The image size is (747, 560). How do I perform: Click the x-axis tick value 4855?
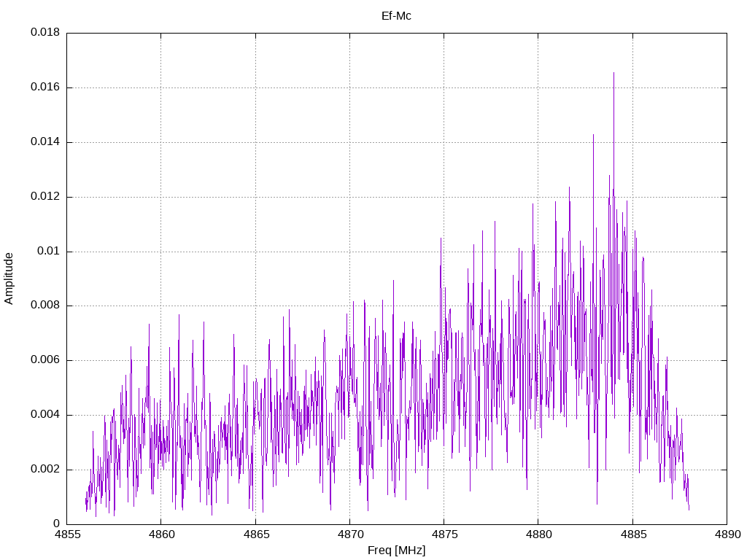tap(66, 534)
